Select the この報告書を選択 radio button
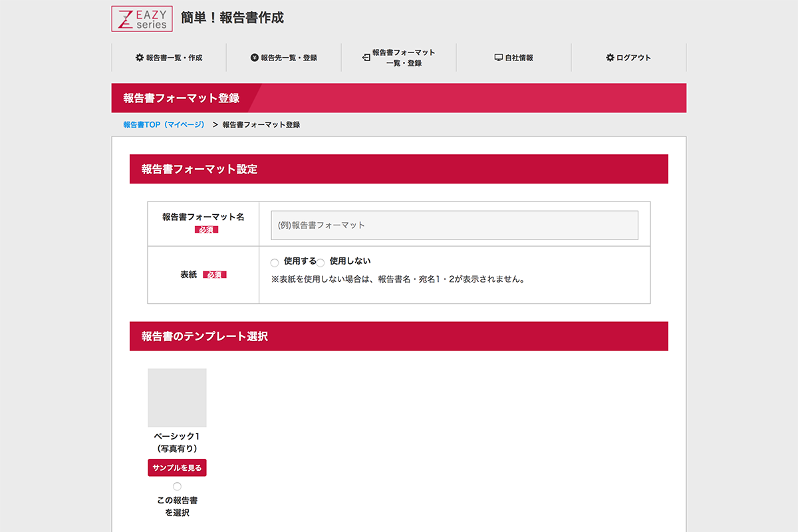798x532 pixels. tap(177, 486)
